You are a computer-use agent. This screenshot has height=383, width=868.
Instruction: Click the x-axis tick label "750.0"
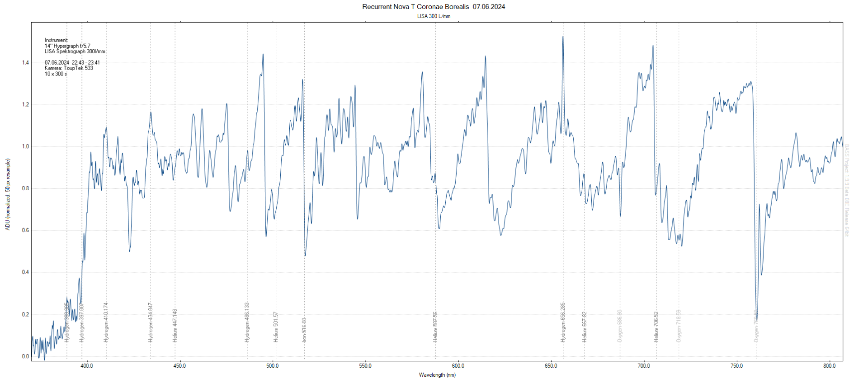tap(736, 366)
